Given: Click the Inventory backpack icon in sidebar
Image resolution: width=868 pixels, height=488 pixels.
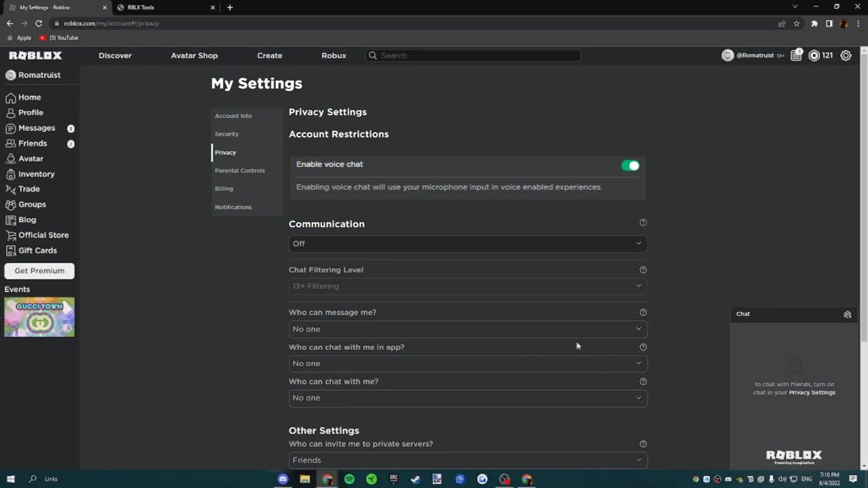Looking at the screenshot, I should pyautogui.click(x=11, y=174).
